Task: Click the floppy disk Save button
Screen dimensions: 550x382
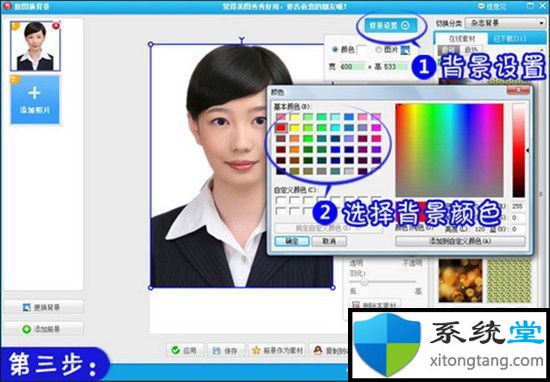Action: pos(225,350)
